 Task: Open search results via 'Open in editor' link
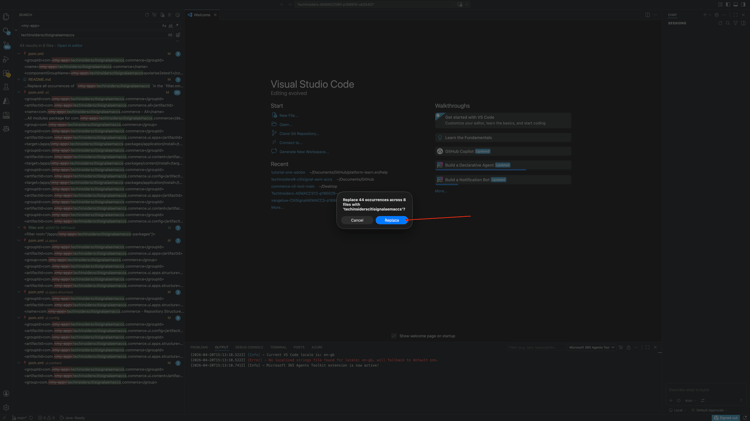pyautogui.click(x=70, y=45)
